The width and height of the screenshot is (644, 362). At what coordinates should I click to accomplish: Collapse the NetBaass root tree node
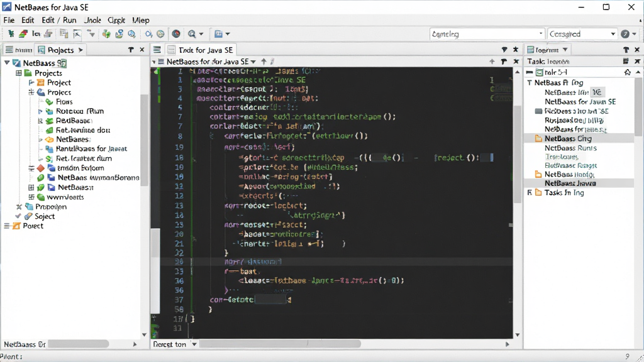click(x=7, y=63)
